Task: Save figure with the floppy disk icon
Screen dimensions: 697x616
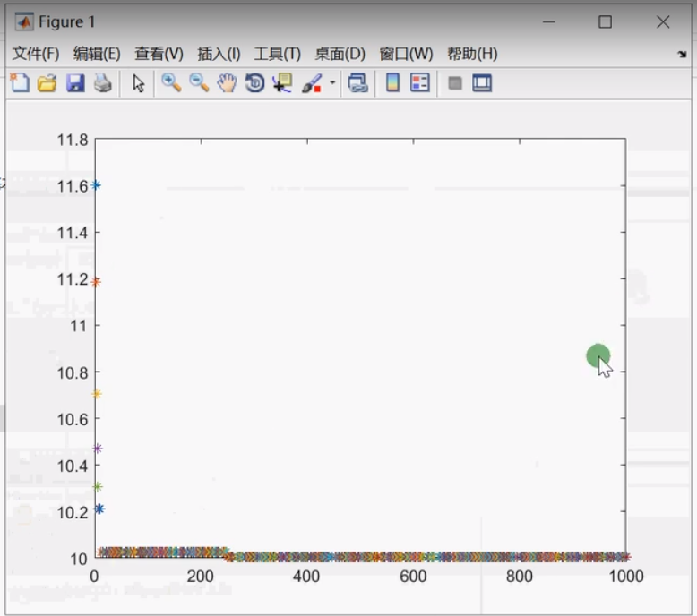Action: click(x=75, y=83)
